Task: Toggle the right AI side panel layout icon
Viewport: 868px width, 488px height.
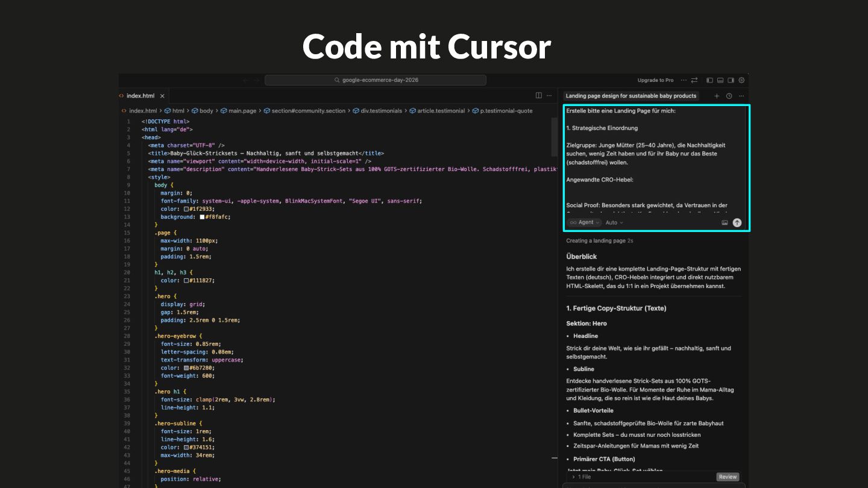Action: point(731,80)
